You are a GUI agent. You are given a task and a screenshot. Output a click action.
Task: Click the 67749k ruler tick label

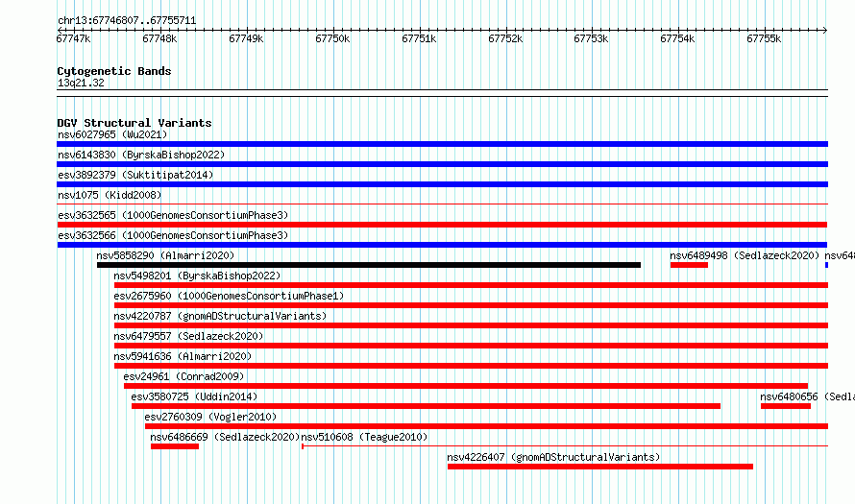246,39
